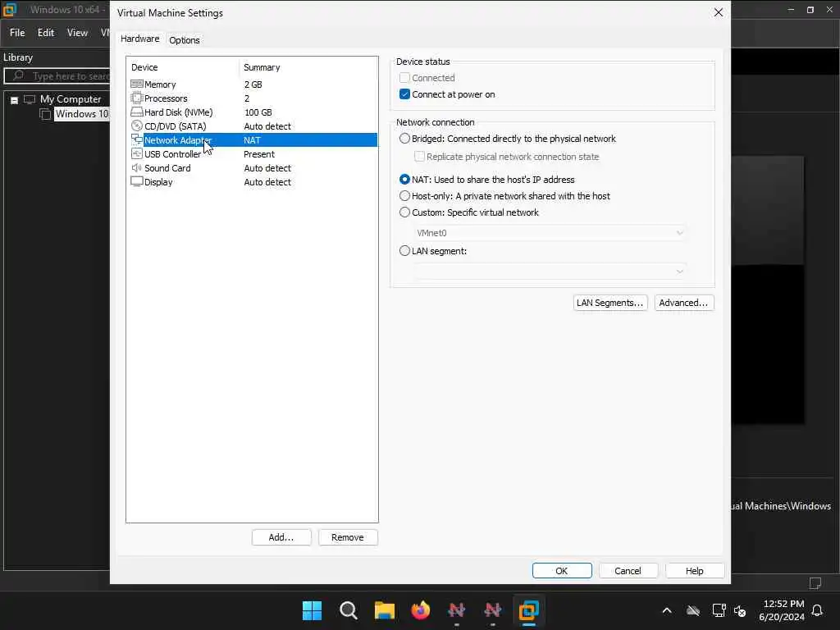Screen dimensions: 840x630
Task: Click the Memory device icon
Action: pyautogui.click(x=137, y=84)
